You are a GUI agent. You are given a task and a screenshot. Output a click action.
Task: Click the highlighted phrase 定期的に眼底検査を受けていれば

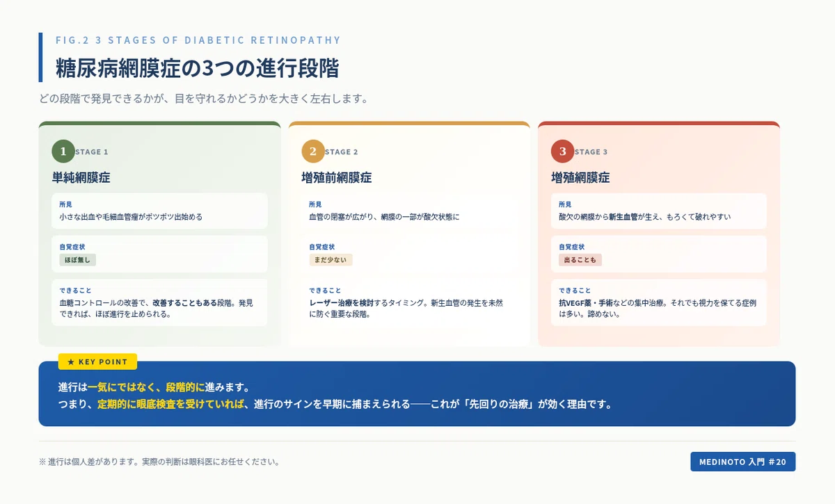[171, 405]
